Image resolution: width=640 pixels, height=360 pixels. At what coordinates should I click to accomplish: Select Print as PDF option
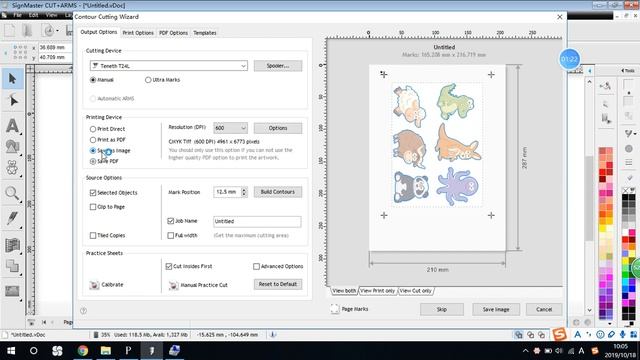(x=93, y=140)
